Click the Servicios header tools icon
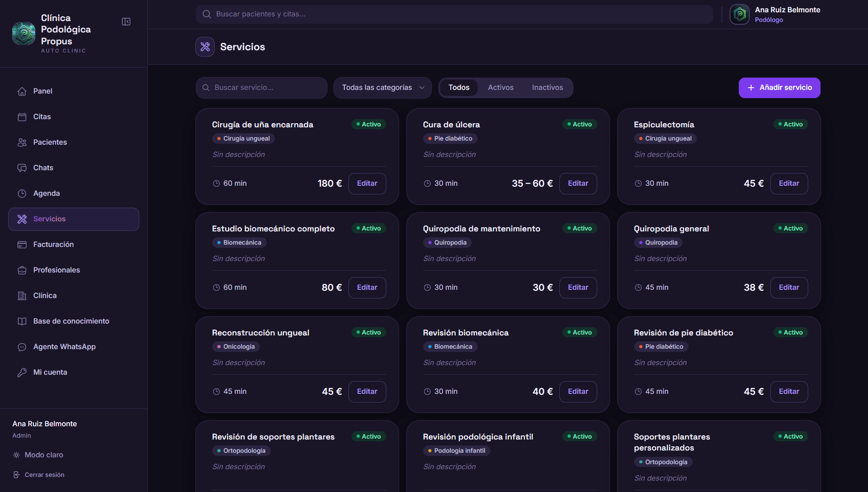Viewport: 868px width, 492px height. pyautogui.click(x=205, y=47)
